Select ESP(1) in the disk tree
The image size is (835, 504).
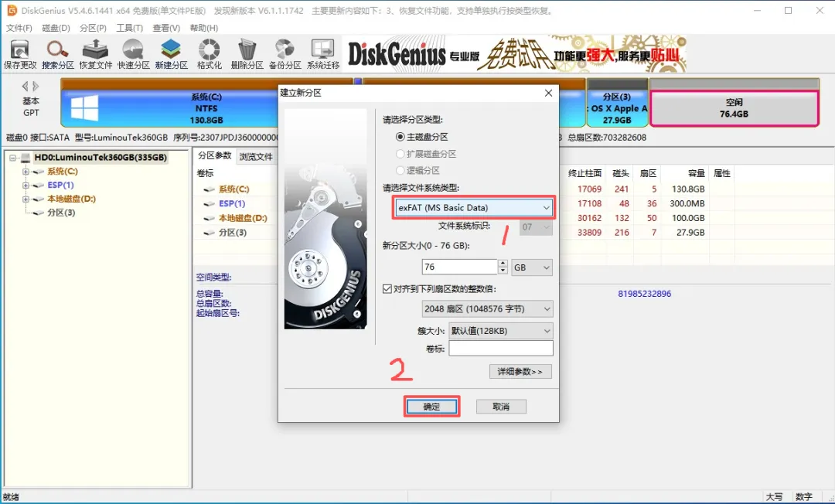[x=61, y=186]
